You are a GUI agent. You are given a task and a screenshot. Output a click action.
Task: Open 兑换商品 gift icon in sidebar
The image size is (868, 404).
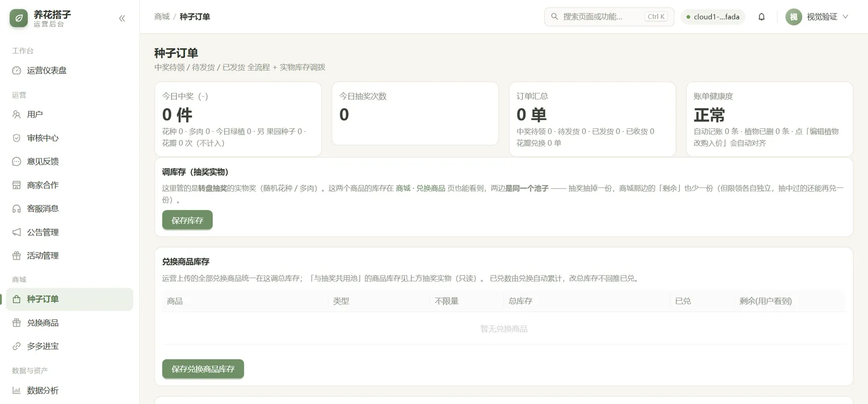(17, 323)
